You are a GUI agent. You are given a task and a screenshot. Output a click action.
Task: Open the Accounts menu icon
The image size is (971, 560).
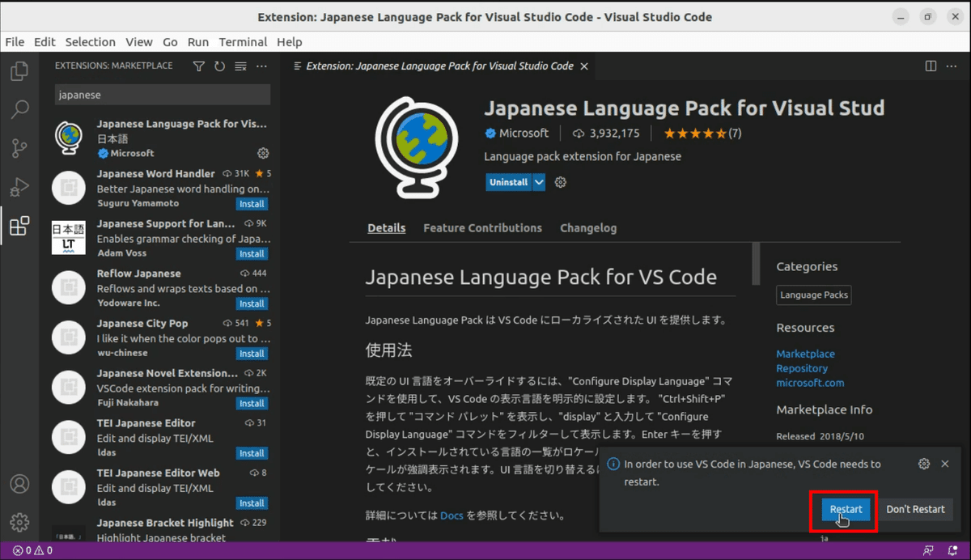(19, 484)
